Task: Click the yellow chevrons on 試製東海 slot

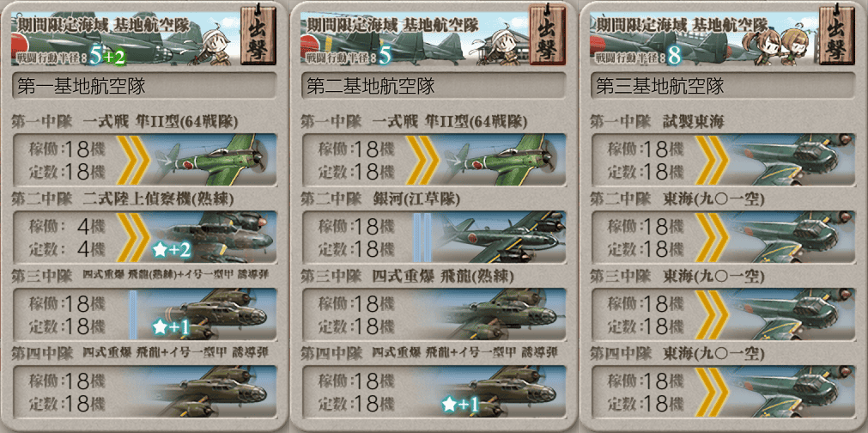Action: (712, 160)
